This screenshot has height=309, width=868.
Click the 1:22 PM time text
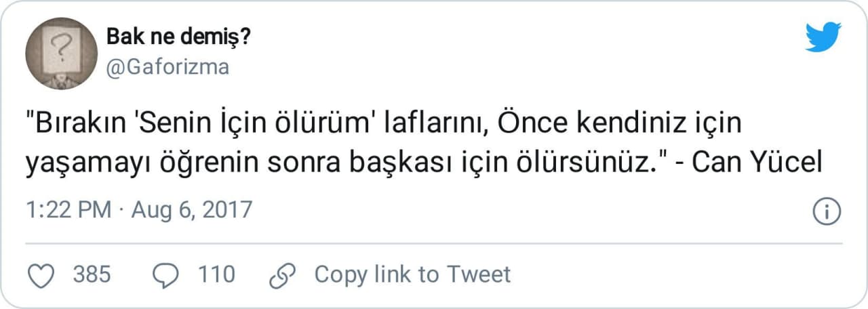[x=68, y=209]
